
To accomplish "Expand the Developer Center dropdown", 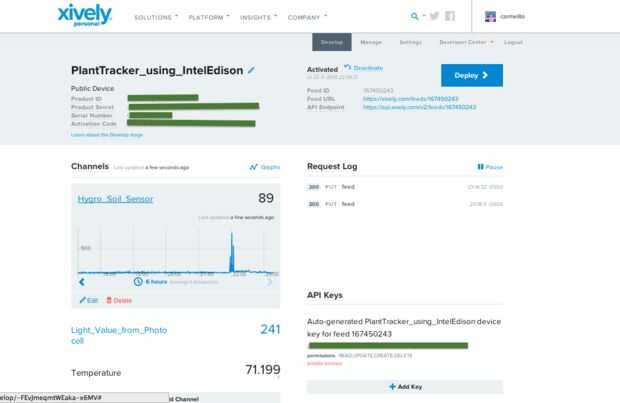I will pyautogui.click(x=466, y=42).
